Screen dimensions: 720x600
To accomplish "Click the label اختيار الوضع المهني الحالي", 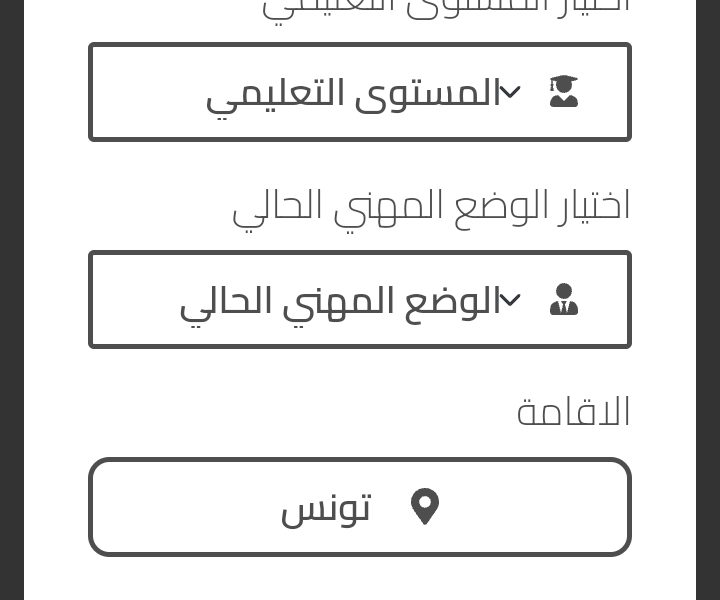I will click(431, 209).
